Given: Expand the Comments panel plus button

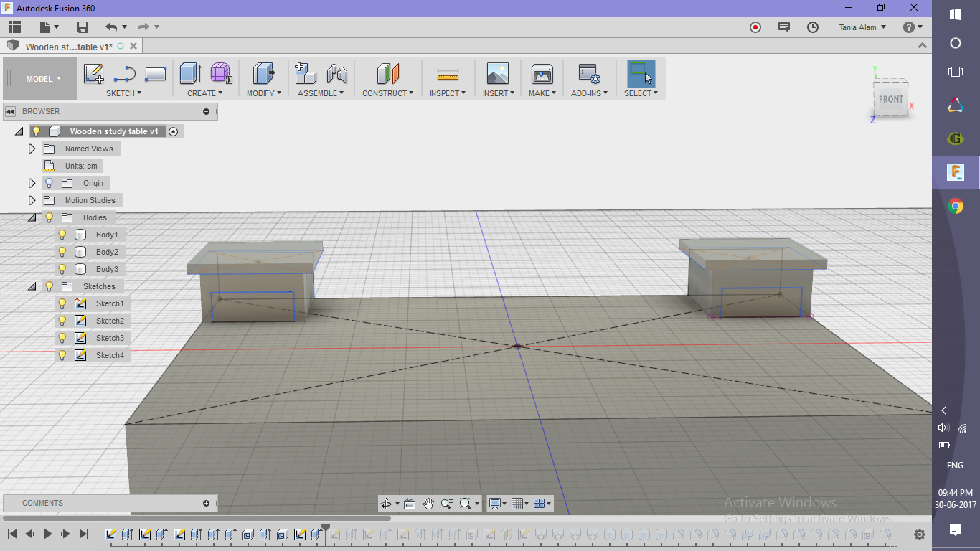Looking at the screenshot, I should point(207,503).
